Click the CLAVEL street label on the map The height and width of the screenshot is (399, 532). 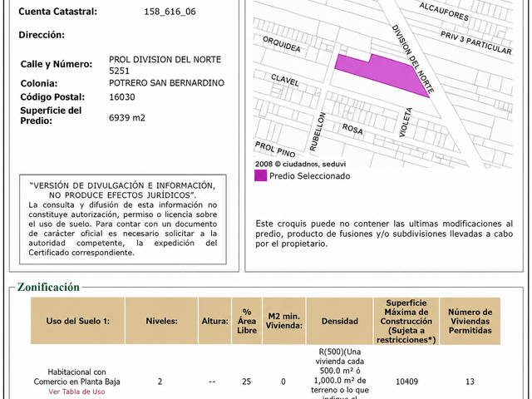(285, 81)
